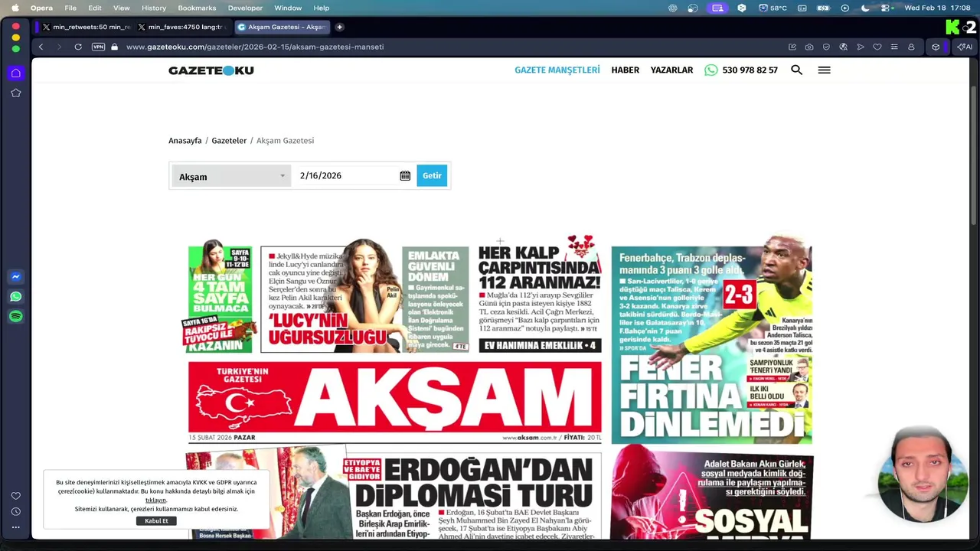Click the edit page icon in address bar
Viewport: 980px width, 551px height.
[x=792, y=47]
